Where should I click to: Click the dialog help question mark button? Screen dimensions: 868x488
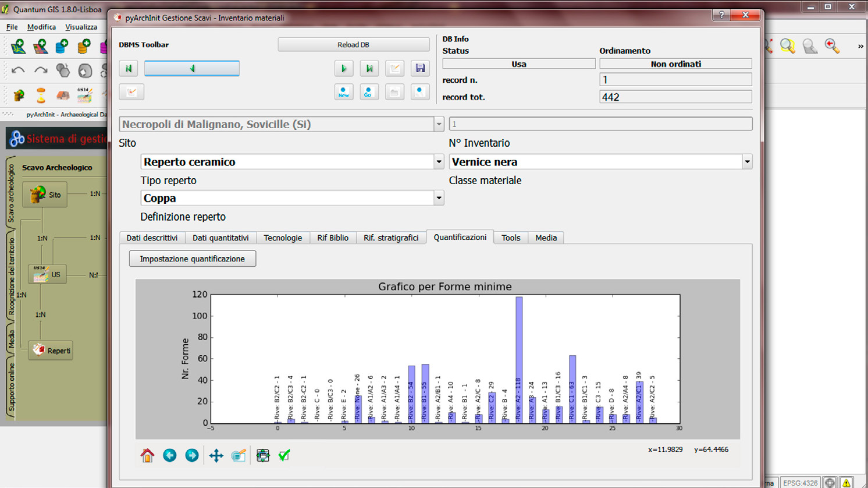[721, 15]
